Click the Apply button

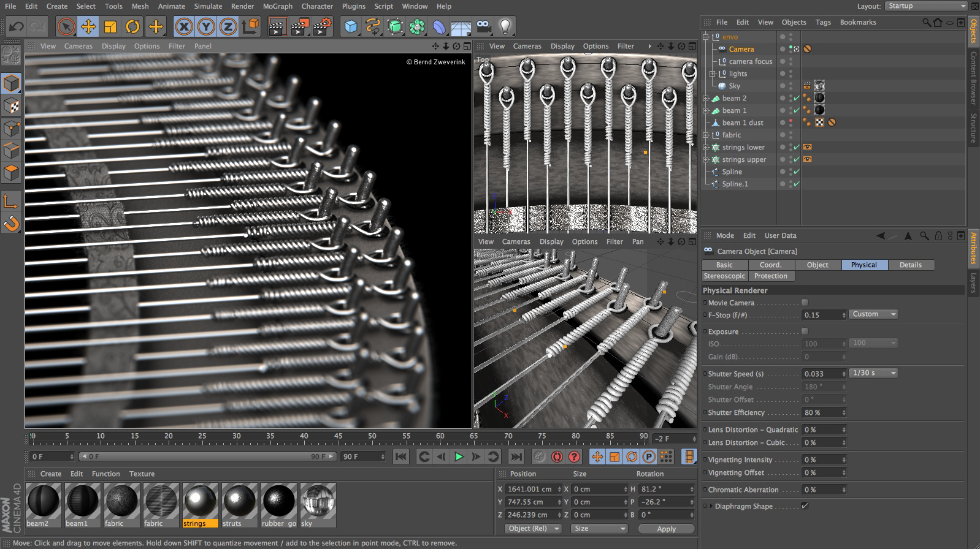pyautogui.click(x=666, y=529)
